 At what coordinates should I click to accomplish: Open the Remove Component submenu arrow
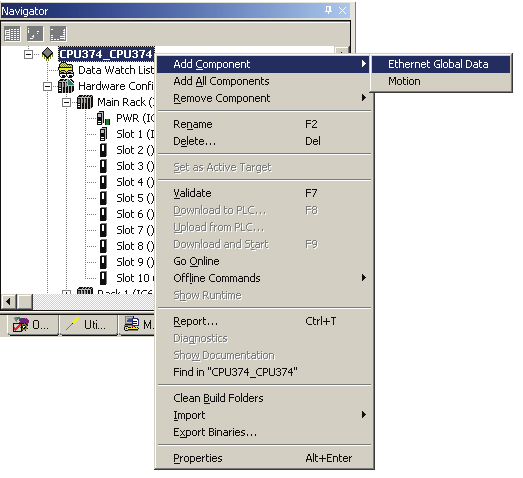coord(364,98)
